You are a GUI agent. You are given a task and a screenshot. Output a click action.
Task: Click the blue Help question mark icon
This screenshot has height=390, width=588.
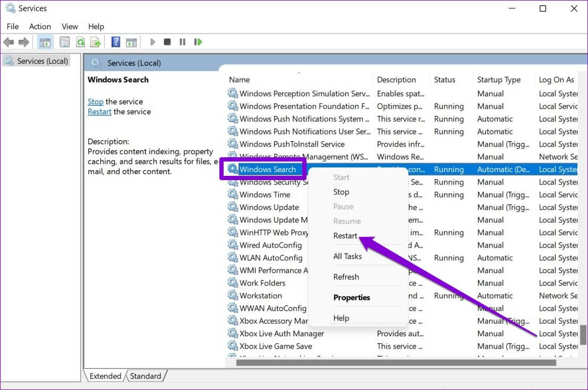tap(116, 41)
